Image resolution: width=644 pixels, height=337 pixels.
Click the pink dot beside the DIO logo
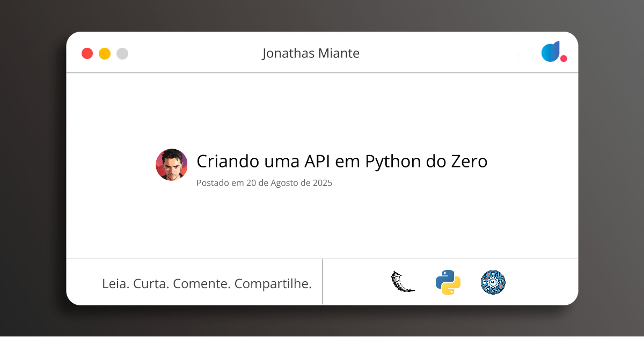click(563, 58)
